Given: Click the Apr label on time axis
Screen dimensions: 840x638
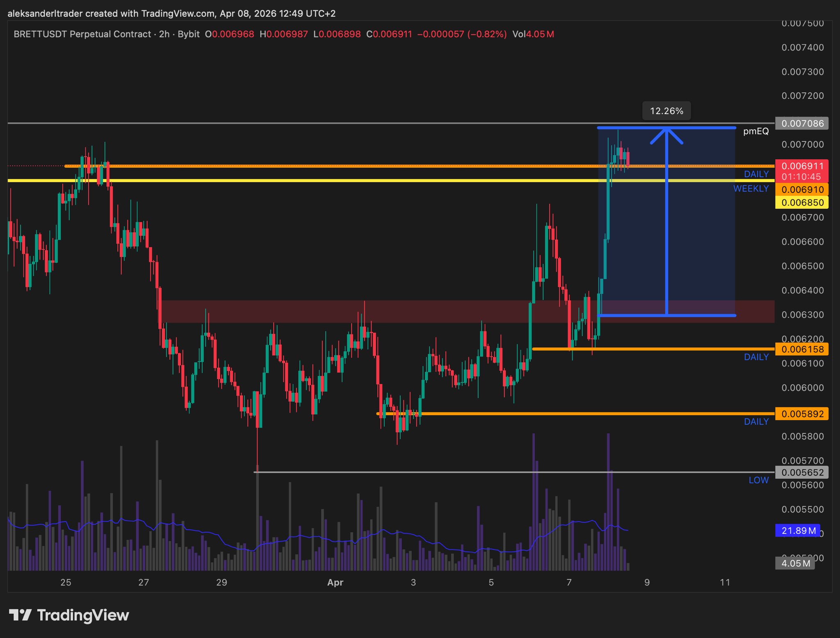Looking at the screenshot, I should pos(335,583).
